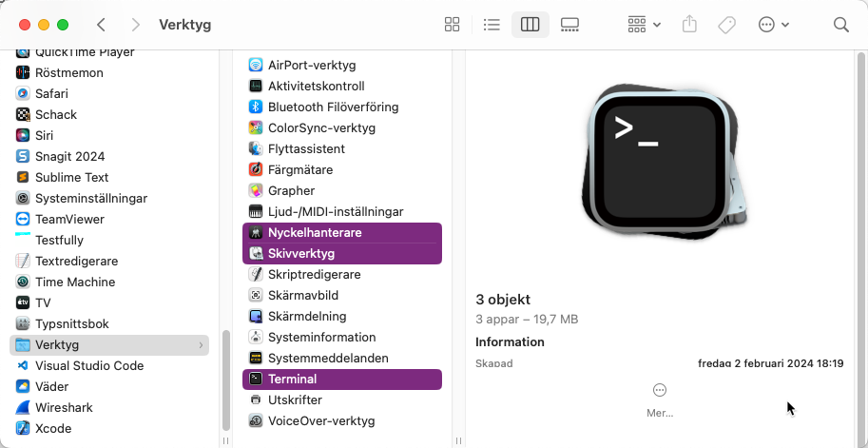Select the VoiceOver-verktyg row
Screen dimensions: 868x448
coord(342,420)
